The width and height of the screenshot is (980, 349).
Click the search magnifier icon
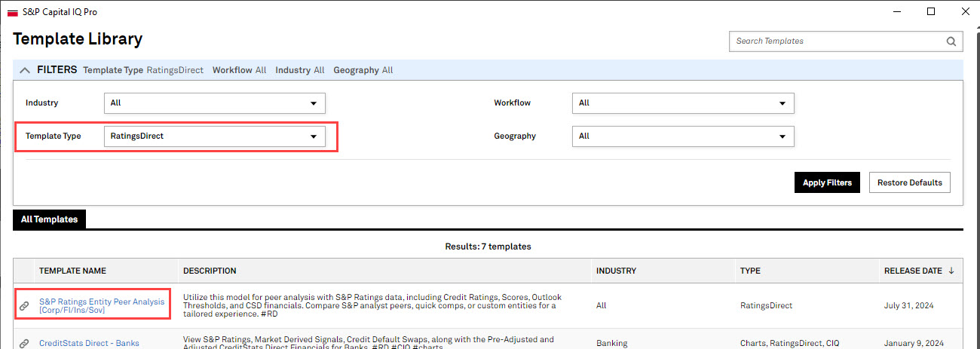[952, 41]
